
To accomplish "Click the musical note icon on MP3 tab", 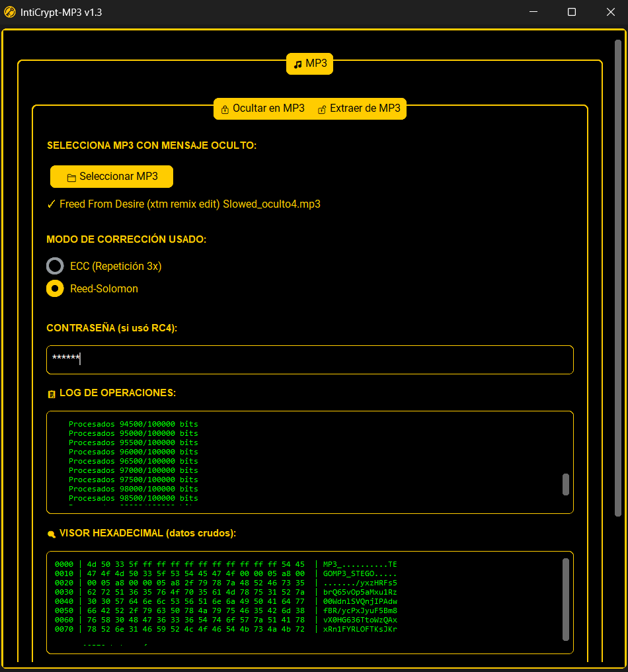I will pyautogui.click(x=298, y=63).
